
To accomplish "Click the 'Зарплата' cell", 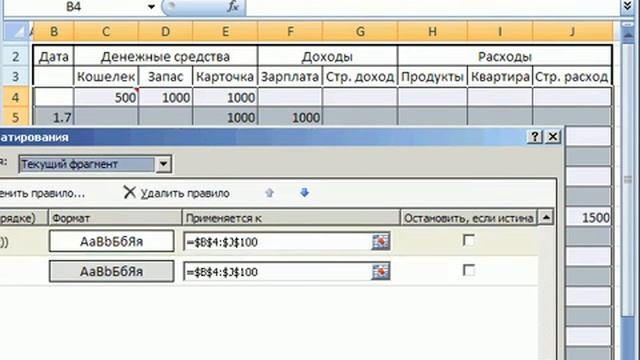I will click(290, 76).
